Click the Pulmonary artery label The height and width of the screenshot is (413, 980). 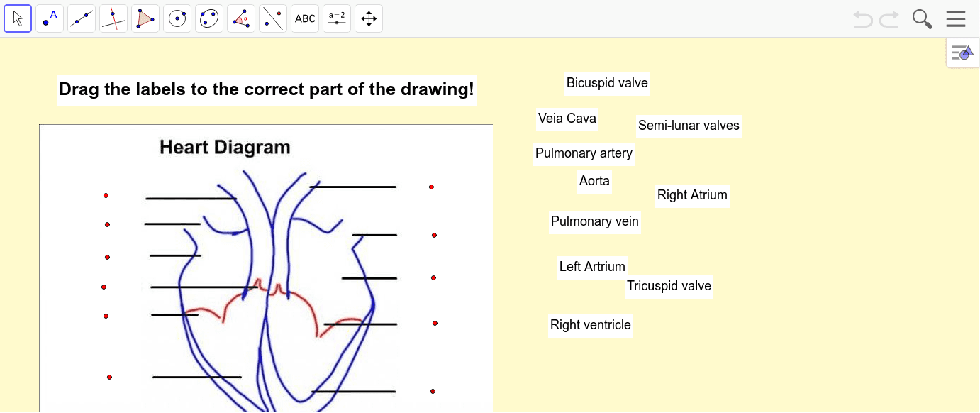(x=584, y=153)
